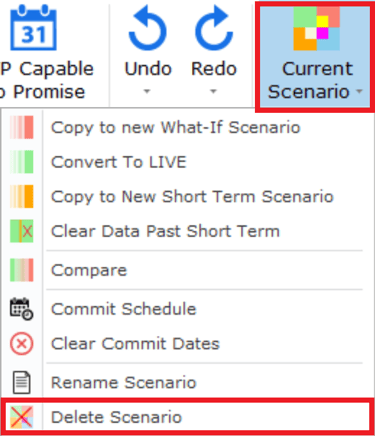Choose Delete Scenario from the menu

click(116, 417)
